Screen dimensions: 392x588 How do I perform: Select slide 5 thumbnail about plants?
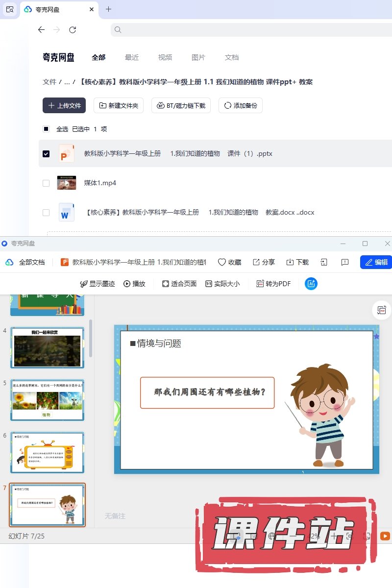point(47,400)
